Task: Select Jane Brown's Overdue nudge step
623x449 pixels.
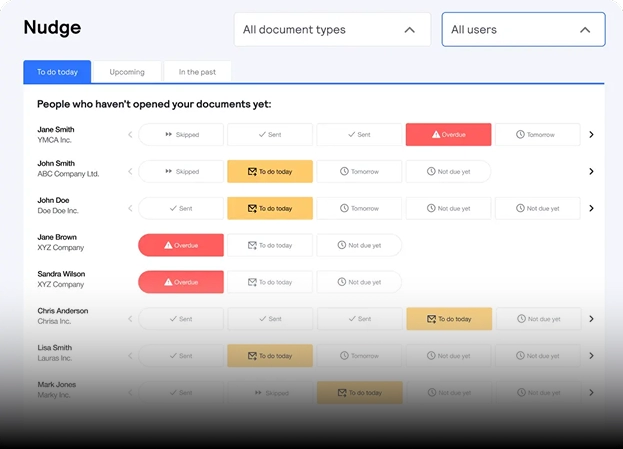Action: pyautogui.click(x=180, y=245)
